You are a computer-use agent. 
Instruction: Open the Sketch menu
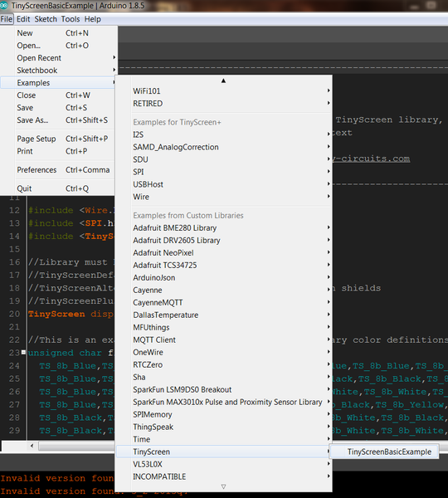coord(46,19)
